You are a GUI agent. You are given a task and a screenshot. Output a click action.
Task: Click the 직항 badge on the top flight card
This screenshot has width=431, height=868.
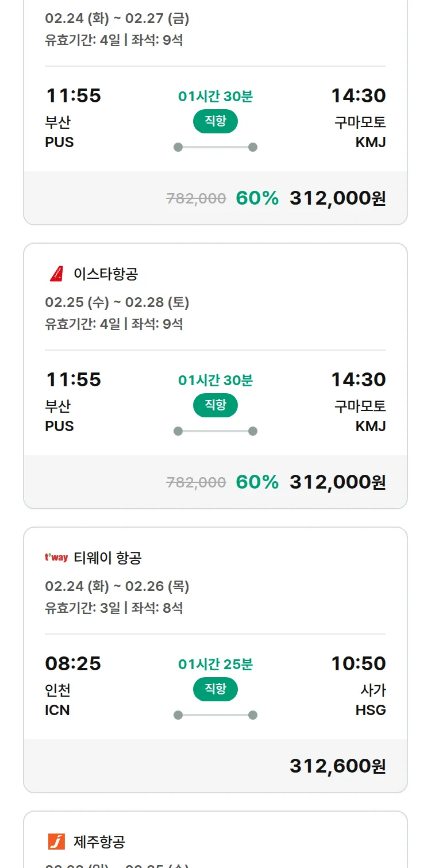tap(215, 121)
